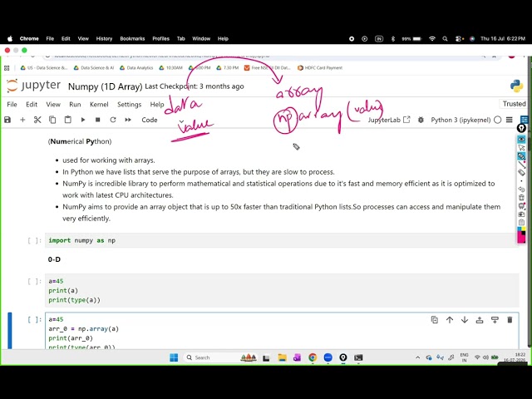The image size is (532, 399).
Task: Interrupt the kernel with the stop icon
Action: point(98,120)
